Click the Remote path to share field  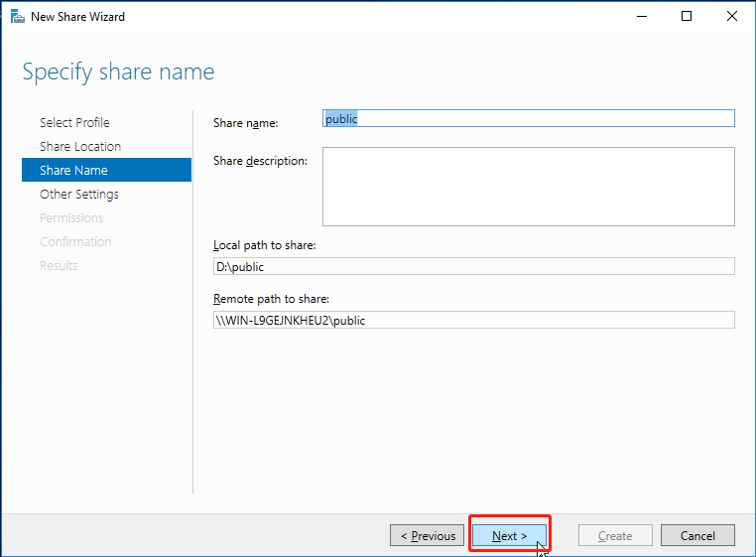(x=473, y=320)
